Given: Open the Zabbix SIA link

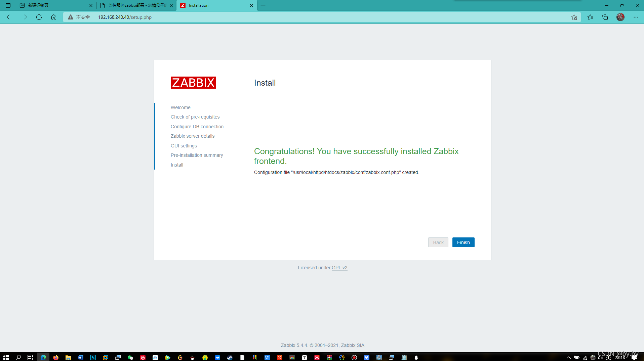Looking at the screenshot, I should [x=353, y=345].
